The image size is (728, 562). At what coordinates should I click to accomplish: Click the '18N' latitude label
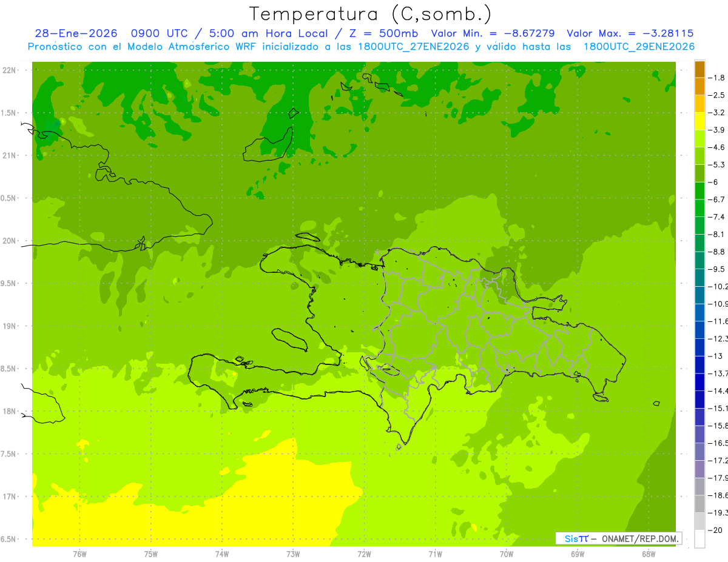pyautogui.click(x=9, y=411)
